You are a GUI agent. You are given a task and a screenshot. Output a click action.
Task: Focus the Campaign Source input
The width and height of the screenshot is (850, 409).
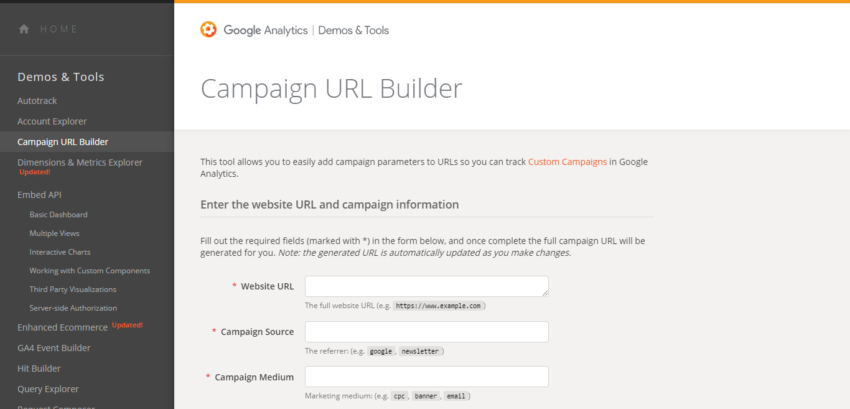[x=426, y=332]
